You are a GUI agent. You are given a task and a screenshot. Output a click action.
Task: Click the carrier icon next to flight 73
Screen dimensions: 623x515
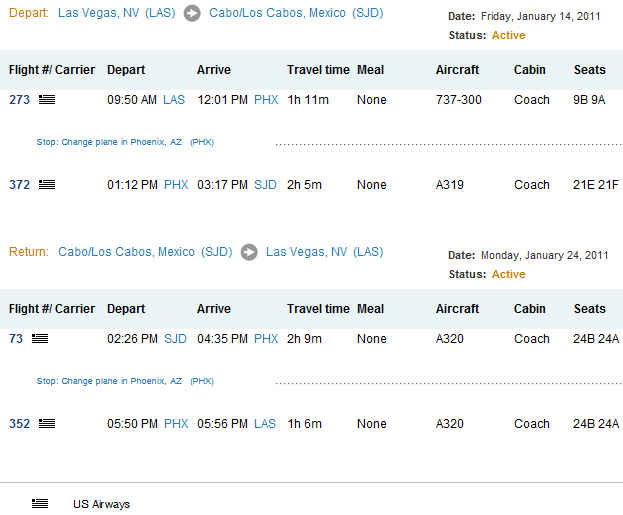point(40,339)
